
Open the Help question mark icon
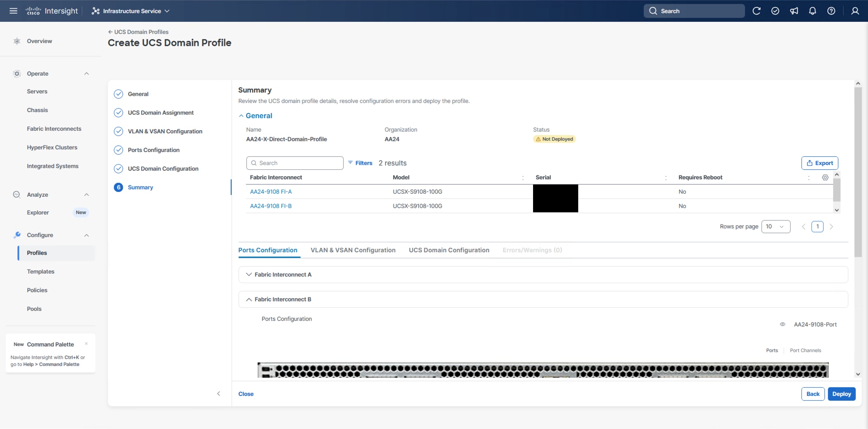click(x=832, y=11)
